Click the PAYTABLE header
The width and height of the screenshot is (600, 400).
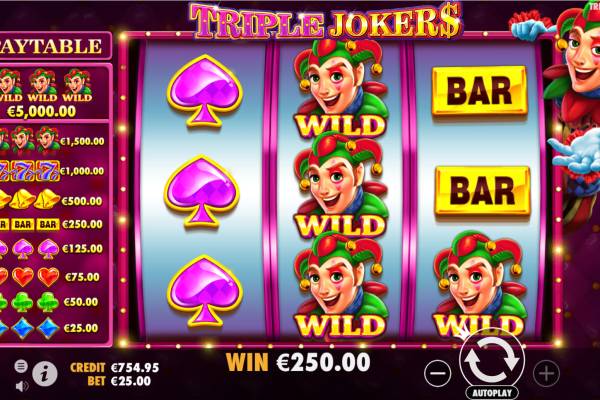[x=54, y=46]
